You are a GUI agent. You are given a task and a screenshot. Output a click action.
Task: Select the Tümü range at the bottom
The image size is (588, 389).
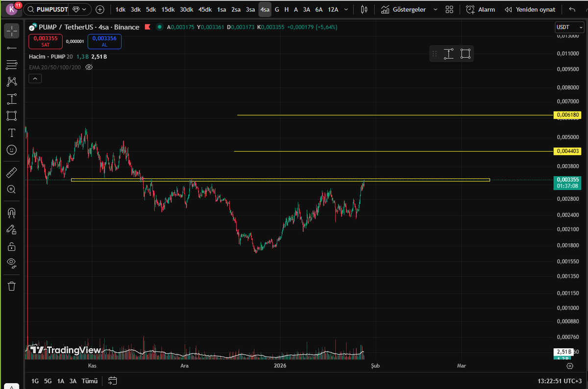[89, 381]
